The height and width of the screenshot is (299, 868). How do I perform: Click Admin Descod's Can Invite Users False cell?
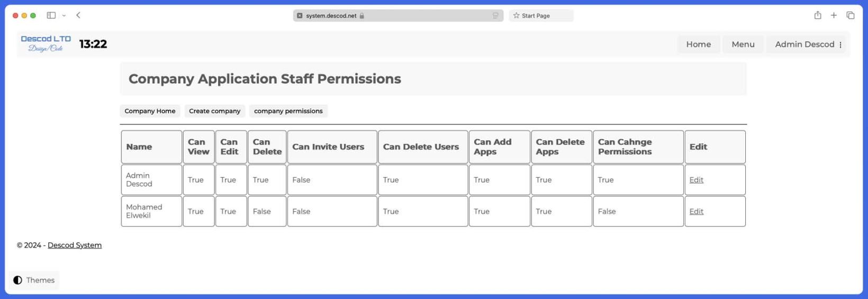pyautogui.click(x=332, y=180)
